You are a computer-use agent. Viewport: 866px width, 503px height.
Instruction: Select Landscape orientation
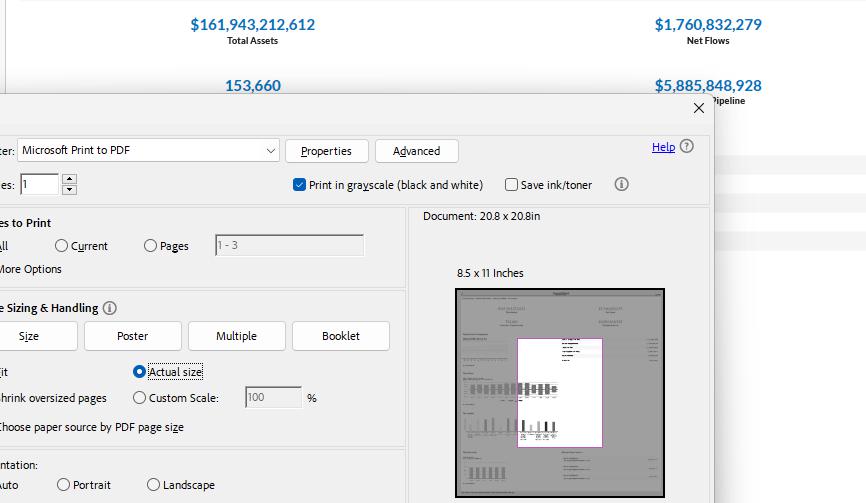(x=153, y=485)
